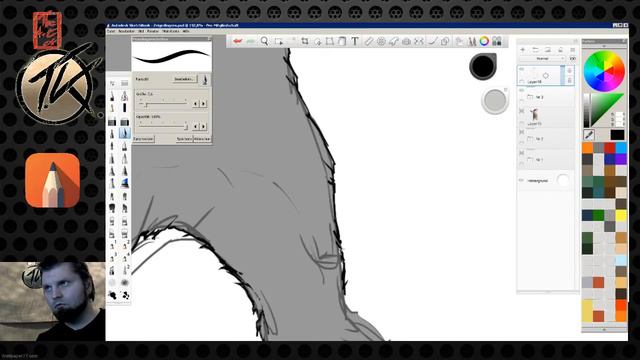Decrease brush size with left arrow

click(195, 104)
